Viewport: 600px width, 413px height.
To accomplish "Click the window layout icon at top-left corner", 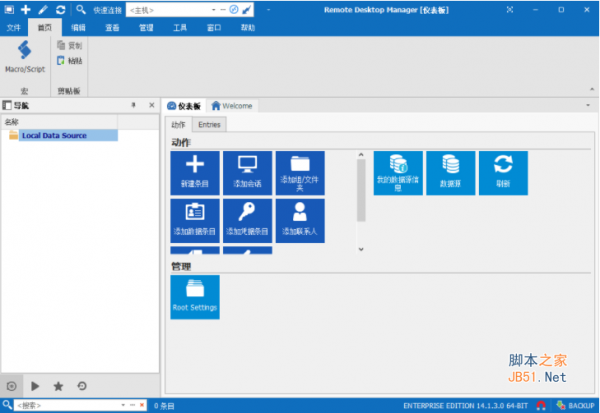I will [9, 10].
